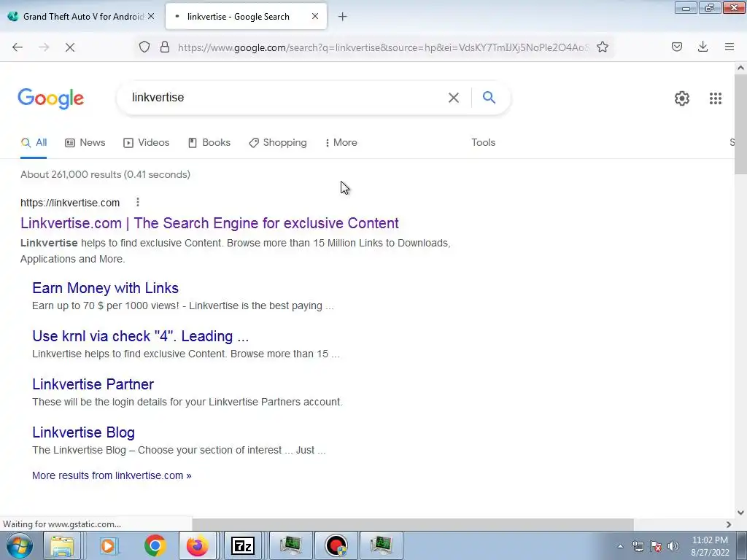Open the Windows Start menu

[x=19, y=545]
